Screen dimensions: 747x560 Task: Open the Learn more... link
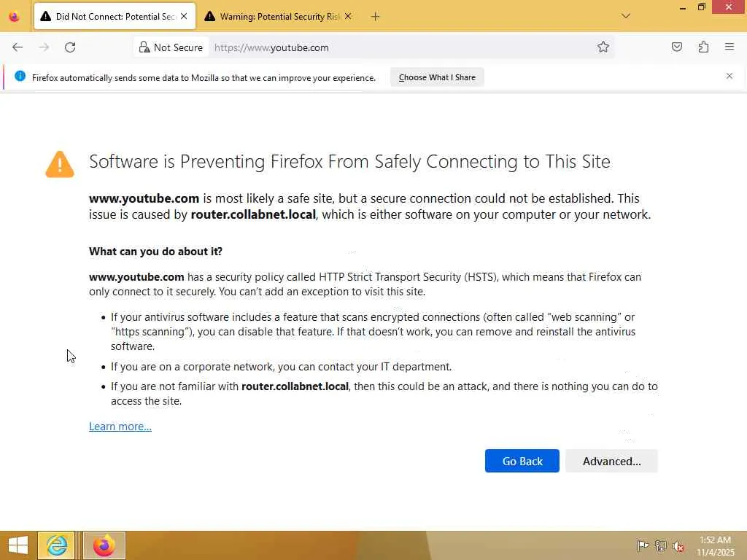coord(120,427)
